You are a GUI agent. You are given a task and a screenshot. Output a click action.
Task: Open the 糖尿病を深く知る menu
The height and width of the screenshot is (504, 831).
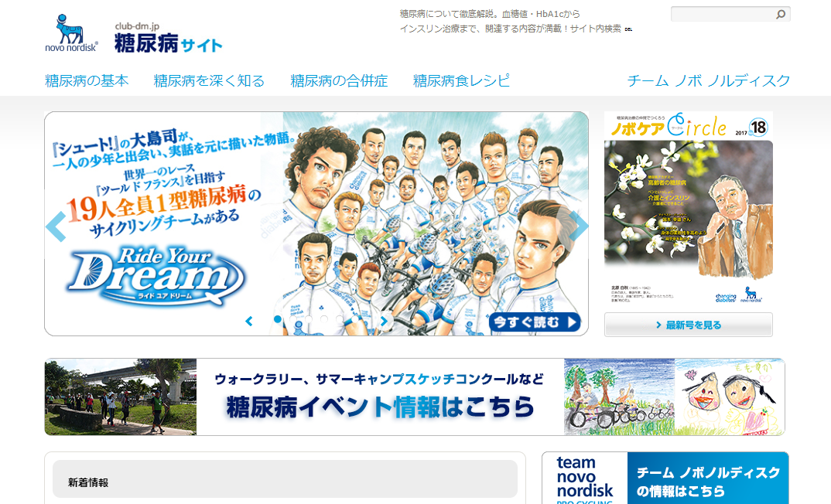click(x=209, y=80)
